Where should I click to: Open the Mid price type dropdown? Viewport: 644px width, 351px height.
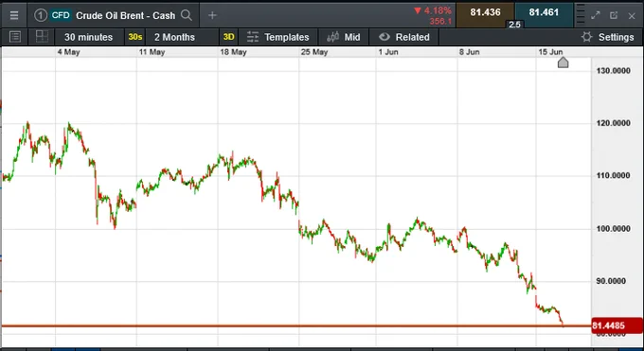point(344,37)
